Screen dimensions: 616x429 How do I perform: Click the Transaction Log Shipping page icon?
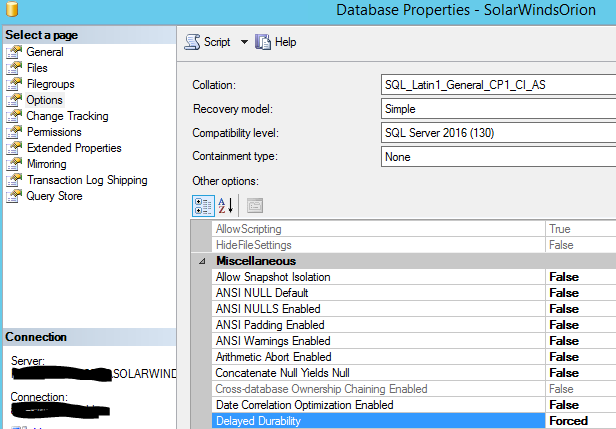point(14,180)
